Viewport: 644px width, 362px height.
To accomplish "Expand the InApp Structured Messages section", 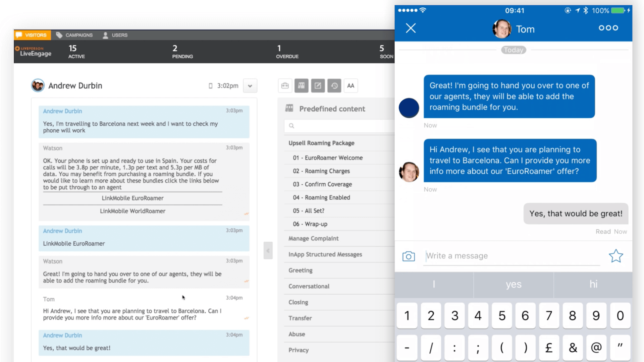I will click(x=325, y=254).
